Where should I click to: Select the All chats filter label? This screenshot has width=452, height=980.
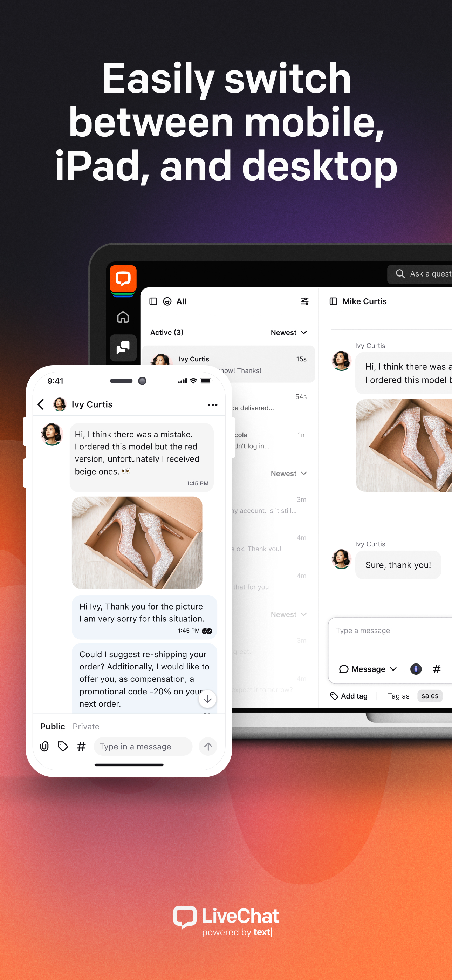coord(181,301)
